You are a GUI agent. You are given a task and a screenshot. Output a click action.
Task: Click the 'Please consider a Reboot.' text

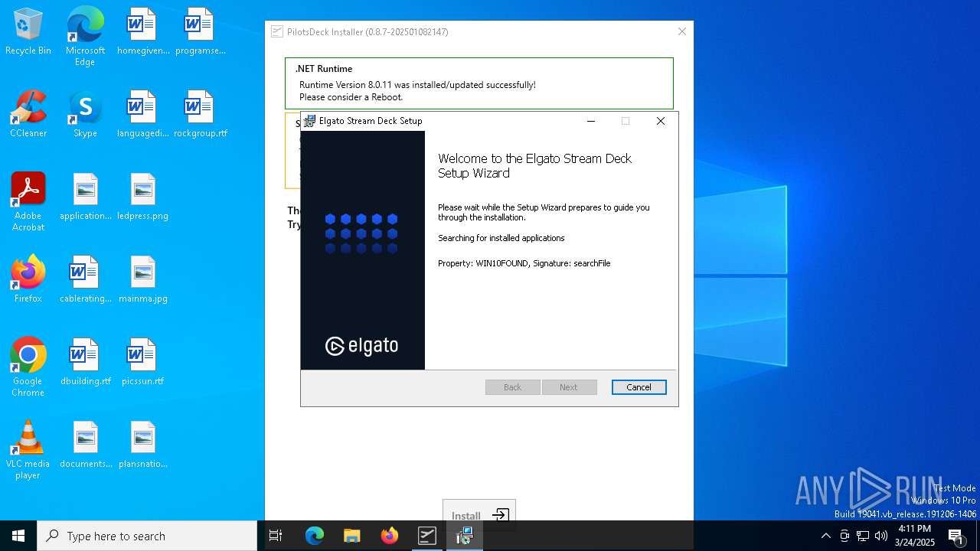(x=351, y=97)
